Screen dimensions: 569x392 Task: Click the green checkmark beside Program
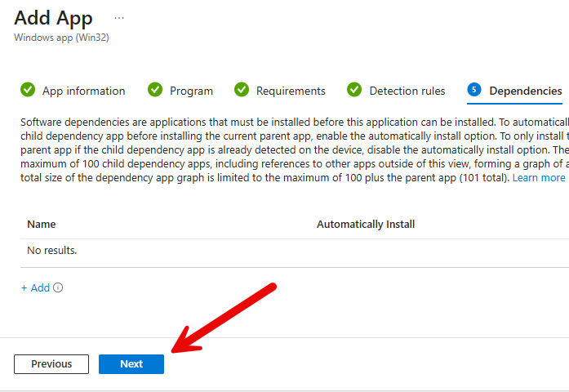click(155, 90)
